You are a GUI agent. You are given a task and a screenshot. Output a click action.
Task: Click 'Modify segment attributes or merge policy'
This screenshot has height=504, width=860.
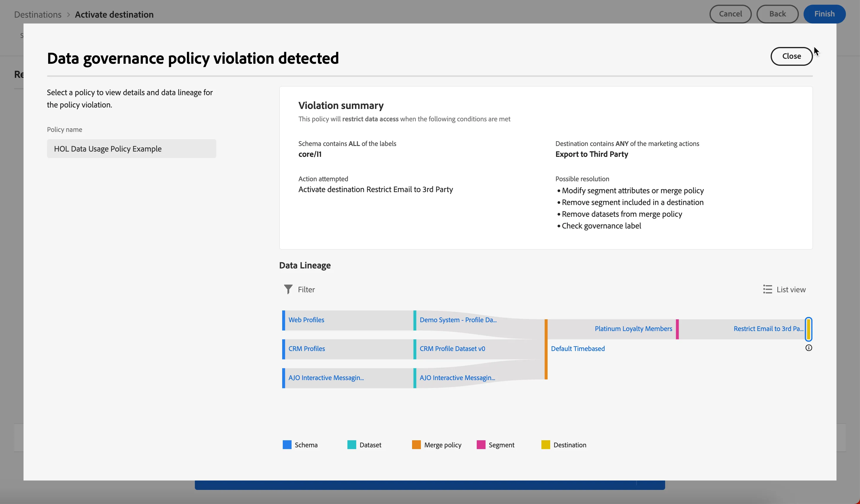[633, 190]
